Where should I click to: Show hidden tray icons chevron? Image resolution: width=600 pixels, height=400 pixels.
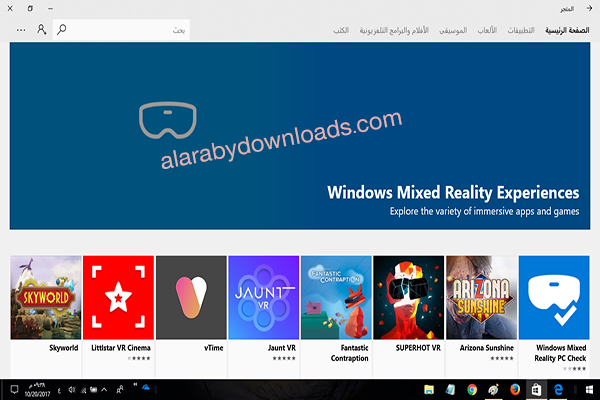pyautogui.click(x=104, y=390)
